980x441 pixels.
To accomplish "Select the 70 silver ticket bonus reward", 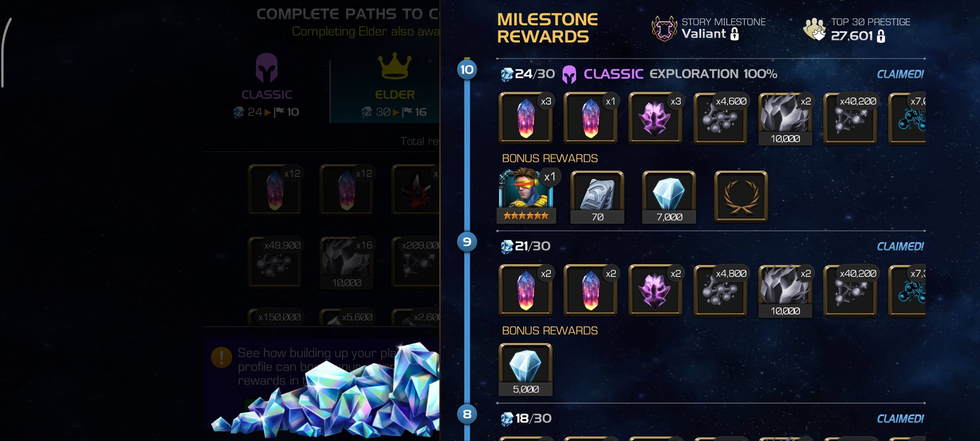I will click(597, 197).
